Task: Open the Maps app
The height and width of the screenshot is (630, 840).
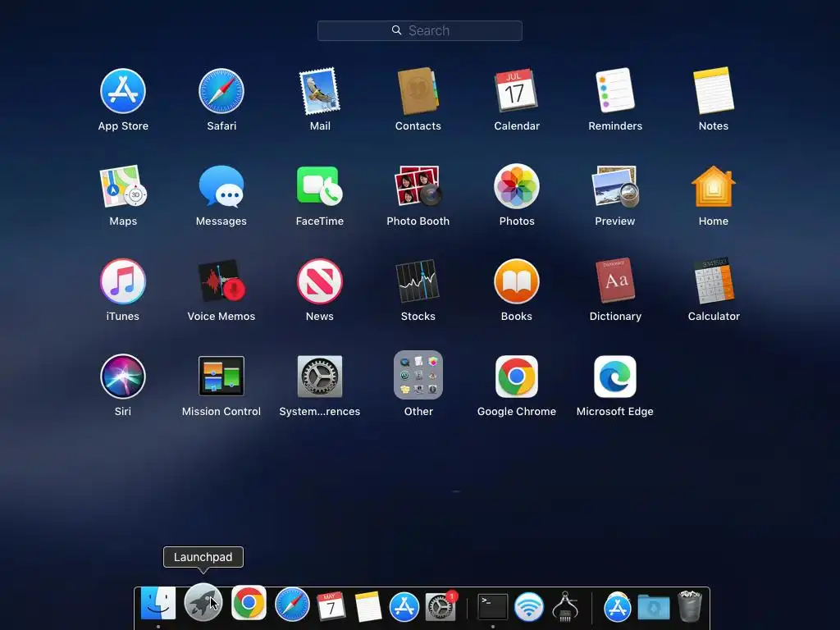Action: click(123, 186)
